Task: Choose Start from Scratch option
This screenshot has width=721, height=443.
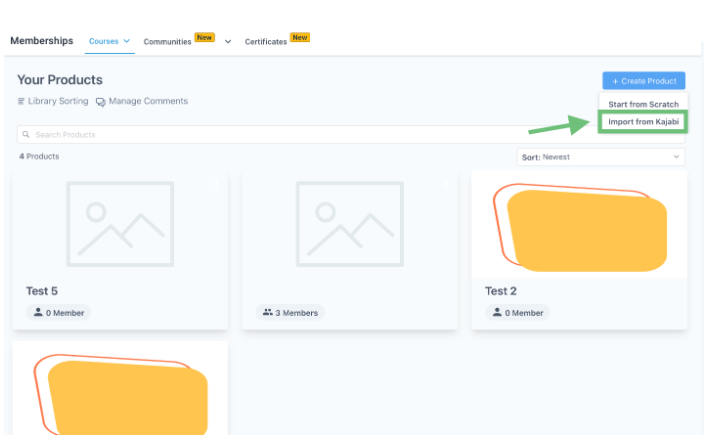Action: pos(643,104)
